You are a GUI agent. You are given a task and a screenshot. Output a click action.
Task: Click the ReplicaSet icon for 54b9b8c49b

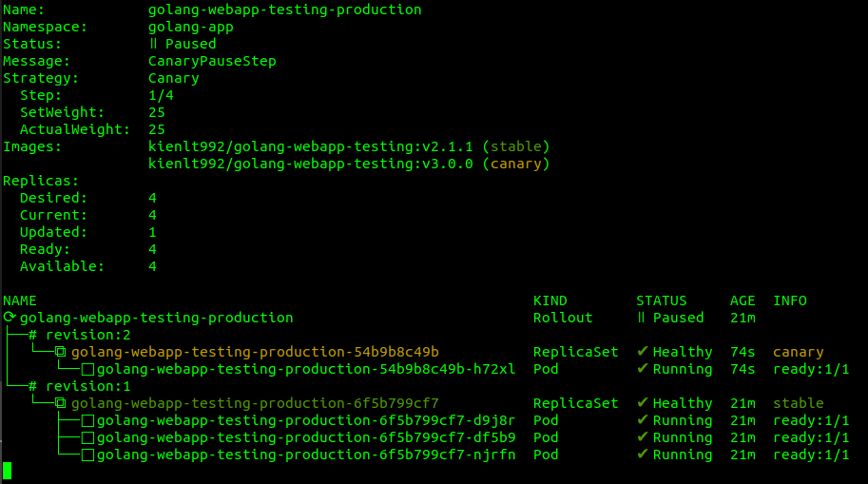(x=62, y=352)
